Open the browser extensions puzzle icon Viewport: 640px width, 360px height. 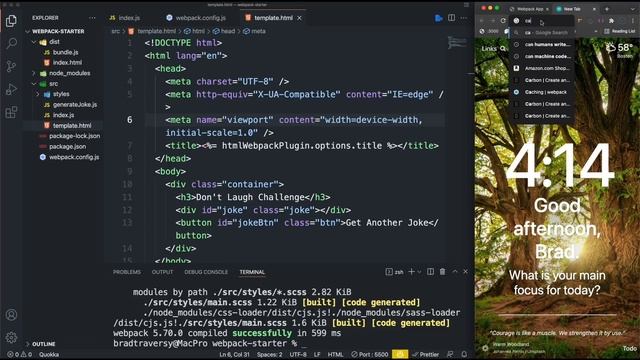[x=611, y=20]
